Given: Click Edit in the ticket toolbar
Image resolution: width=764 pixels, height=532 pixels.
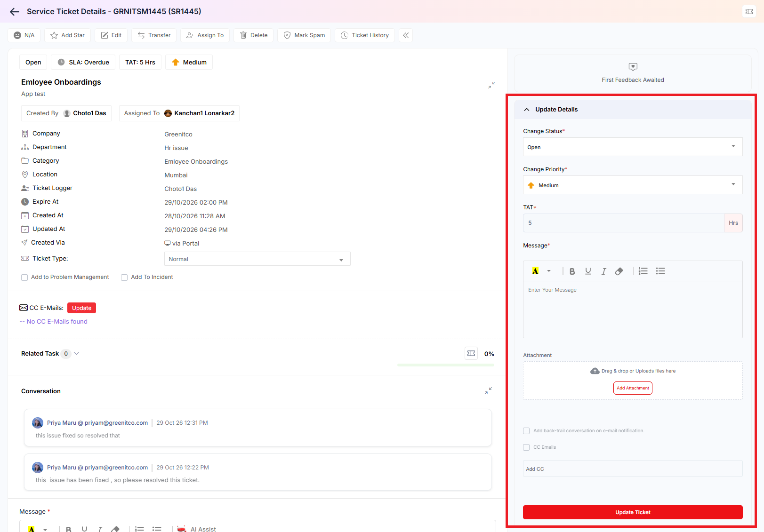Looking at the screenshot, I should [x=111, y=35].
